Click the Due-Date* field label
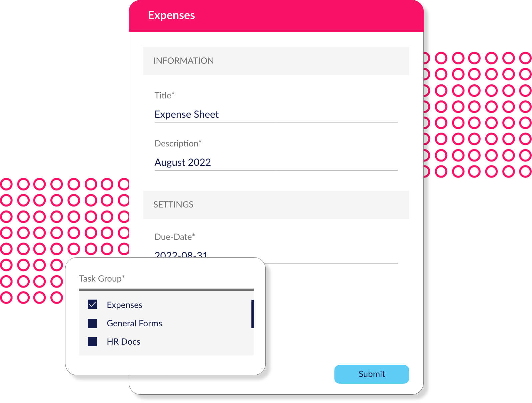The height and width of the screenshot is (403, 532). 175,237
